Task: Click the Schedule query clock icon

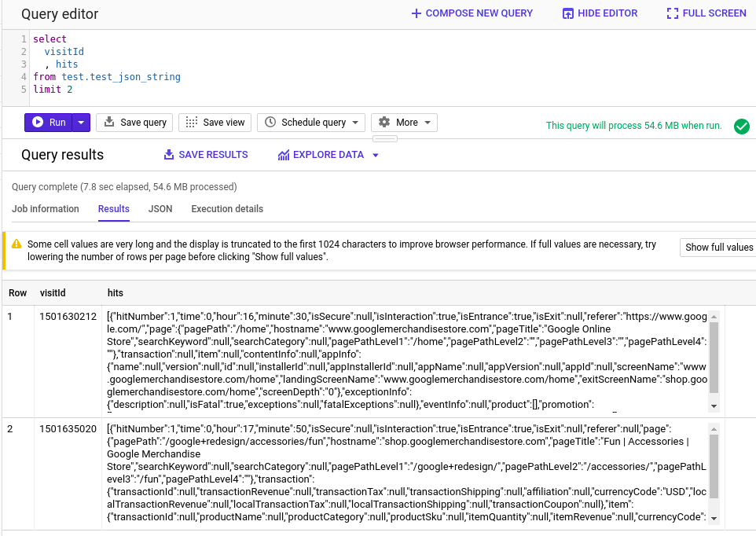Action: (x=270, y=123)
